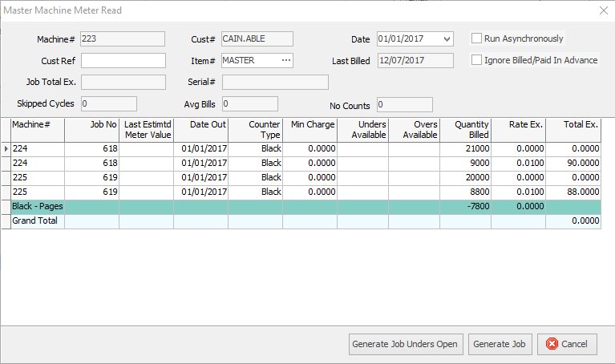Tick Ignore Billed/Paid In Advance checkbox
Image resolution: width=615 pixels, height=364 pixels.
click(476, 60)
